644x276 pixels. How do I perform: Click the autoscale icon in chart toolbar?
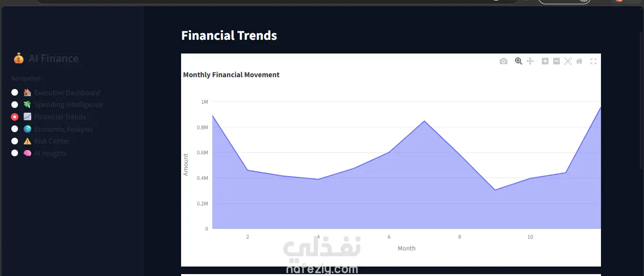click(x=568, y=61)
